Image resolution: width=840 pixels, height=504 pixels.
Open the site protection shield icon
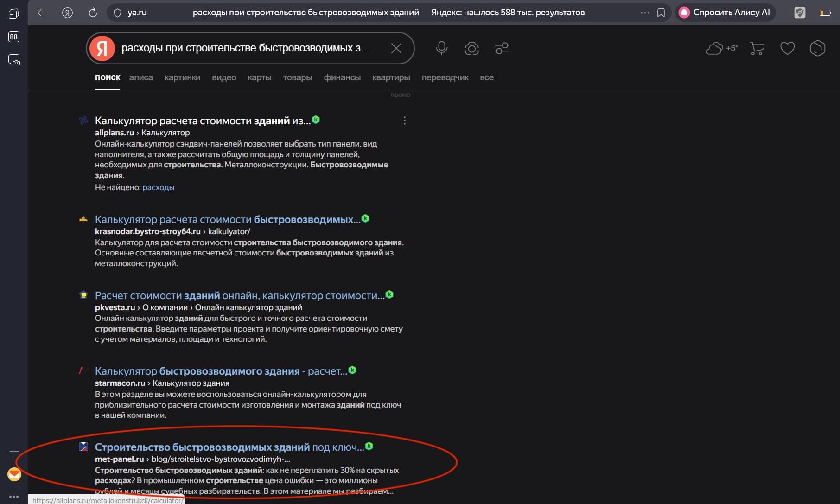(117, 13)
